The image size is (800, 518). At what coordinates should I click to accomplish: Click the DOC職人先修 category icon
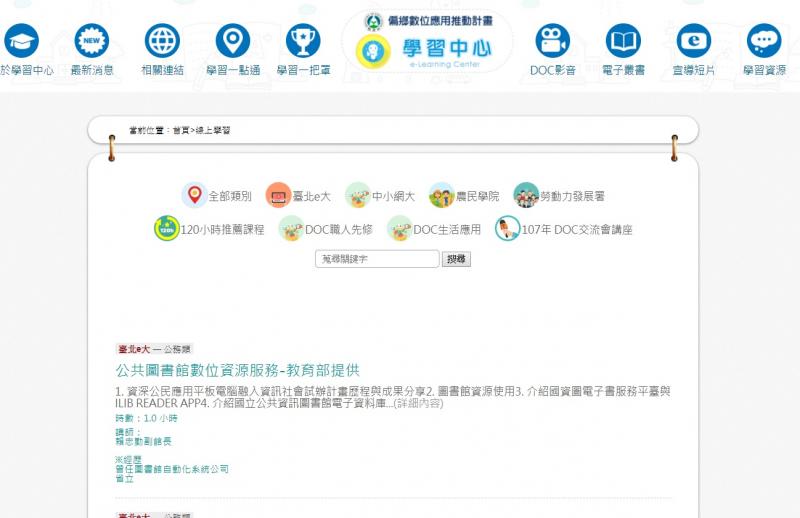pyautogui.click(x=291, y=228)
